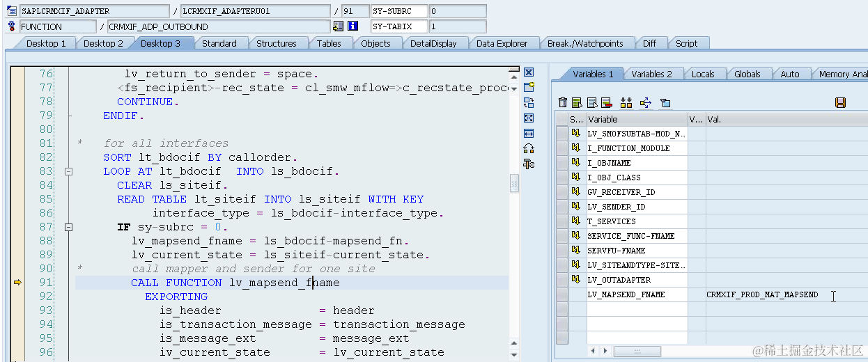Click the funnel-shaped icon in variables toolbar

coord(665,103)
